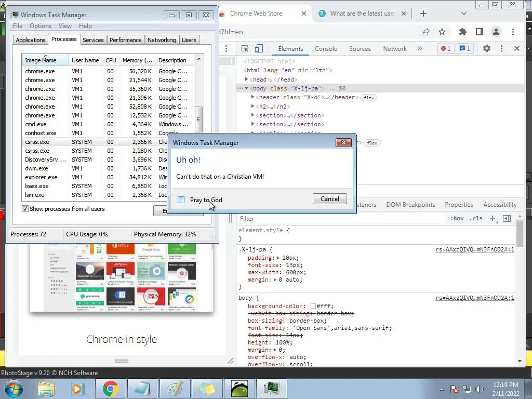532x399 pixels.
Task: Open the Applications tab in Task Manager
Action: pos(31,40)
